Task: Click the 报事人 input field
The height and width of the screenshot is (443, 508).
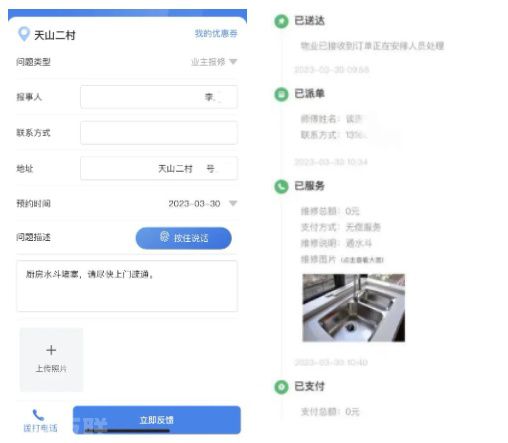Action: (x=159, y=97)
